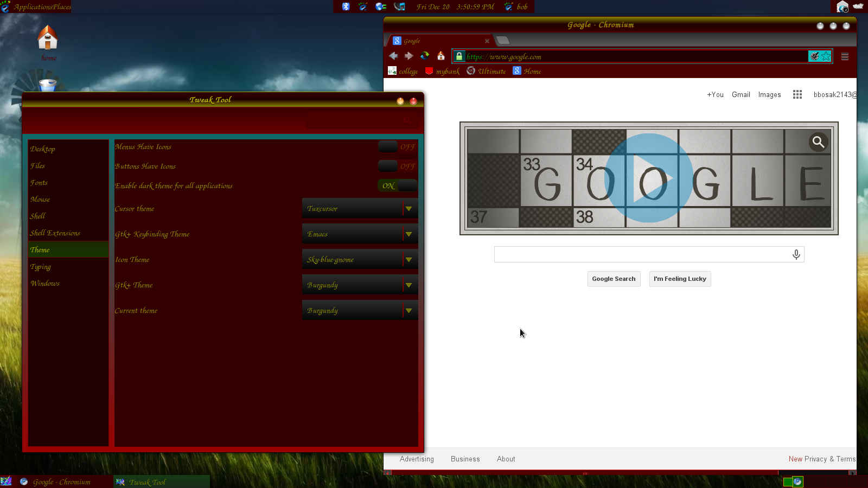The width and height of the screenshot is (868, 488).
Task: Open the Gtk+ Theme dropdown
Action: pos(360,285)
